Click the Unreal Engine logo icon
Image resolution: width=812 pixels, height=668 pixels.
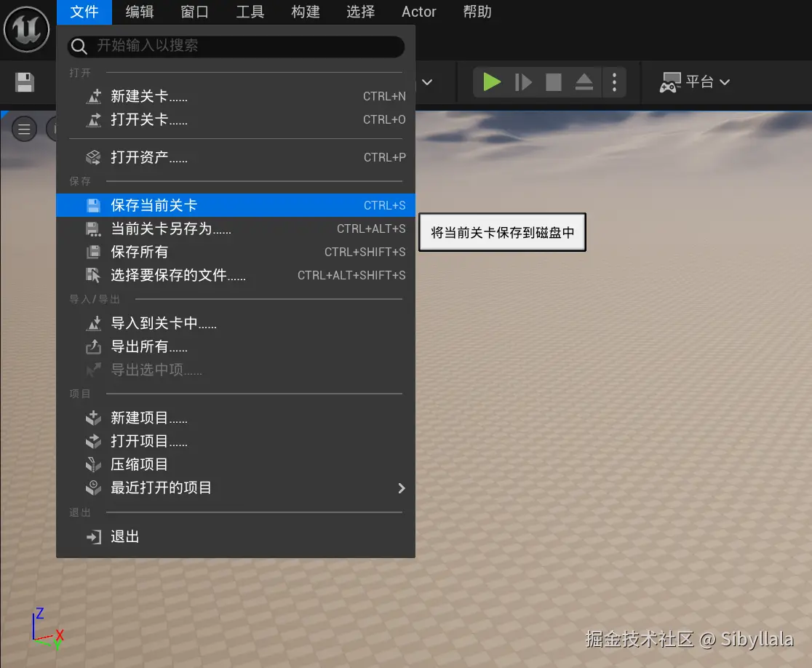tap(26, 28)
